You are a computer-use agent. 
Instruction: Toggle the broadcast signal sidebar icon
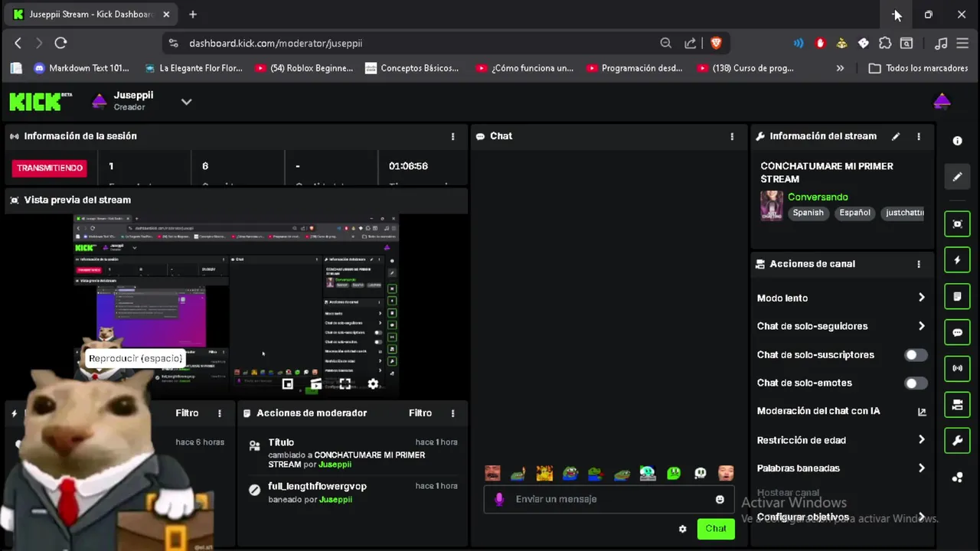957,368
